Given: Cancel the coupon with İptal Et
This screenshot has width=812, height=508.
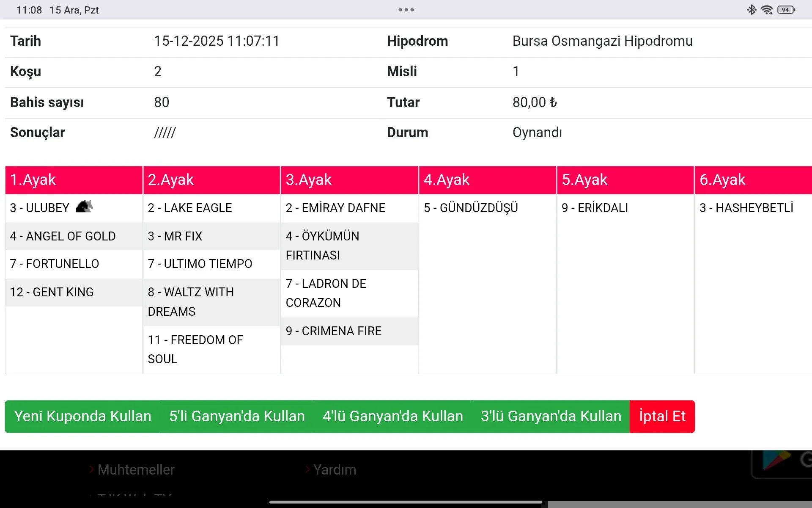Looking at the screenshot, I should 662,416.
